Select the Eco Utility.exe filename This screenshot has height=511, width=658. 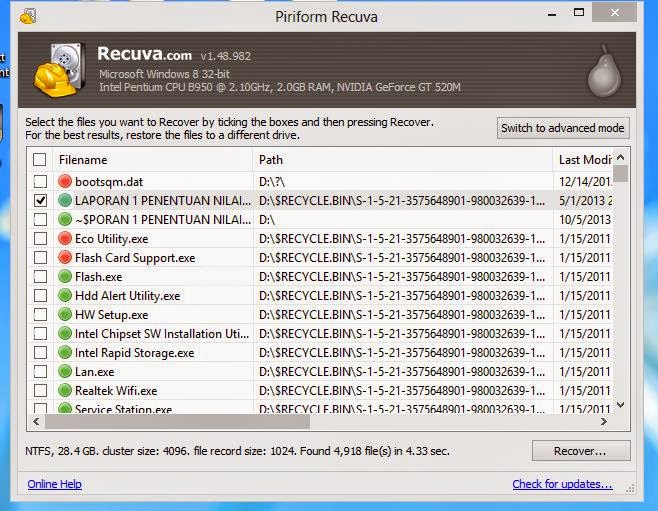tap(111, 239)
